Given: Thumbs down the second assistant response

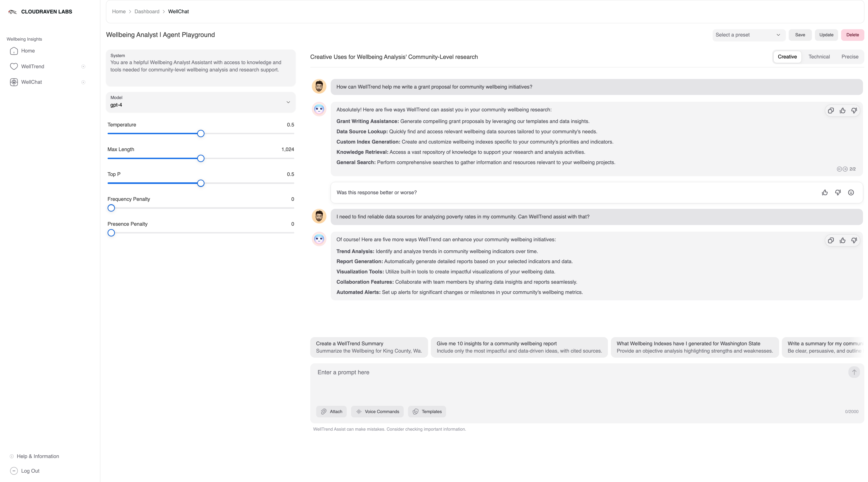Looking at the screenshot, I should point(854,241).
